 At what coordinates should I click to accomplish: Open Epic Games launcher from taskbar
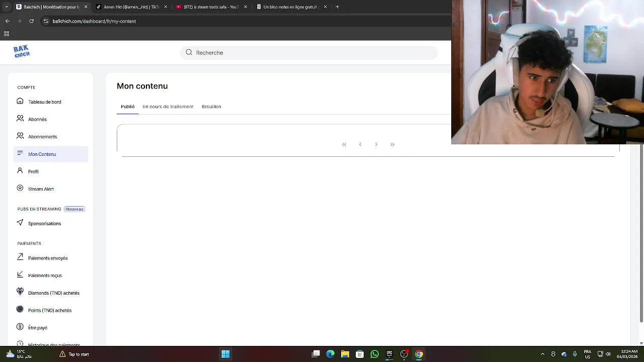click(389, 354)
